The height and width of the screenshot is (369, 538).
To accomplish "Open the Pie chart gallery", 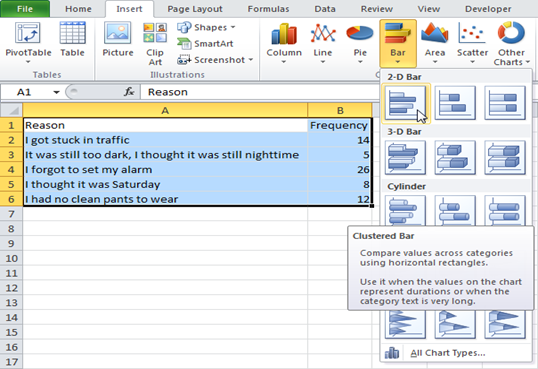I will click(x=360, y=43).
